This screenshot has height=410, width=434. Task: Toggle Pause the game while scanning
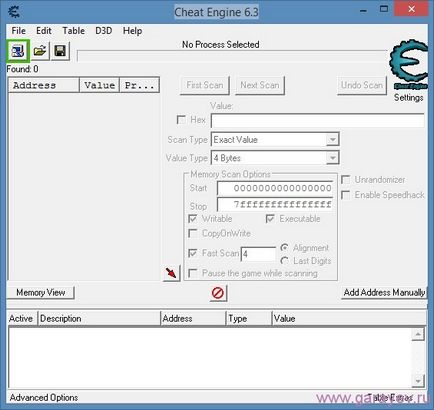pos(193,273)
